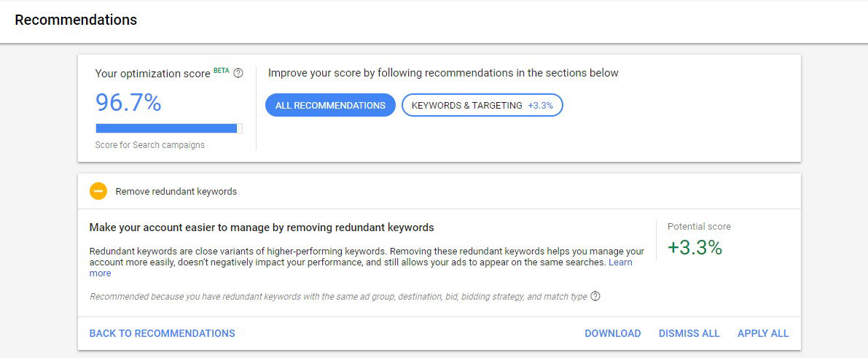Download the redundant keywords recommendations
This screenshot has width=868, height=358.
612,333
